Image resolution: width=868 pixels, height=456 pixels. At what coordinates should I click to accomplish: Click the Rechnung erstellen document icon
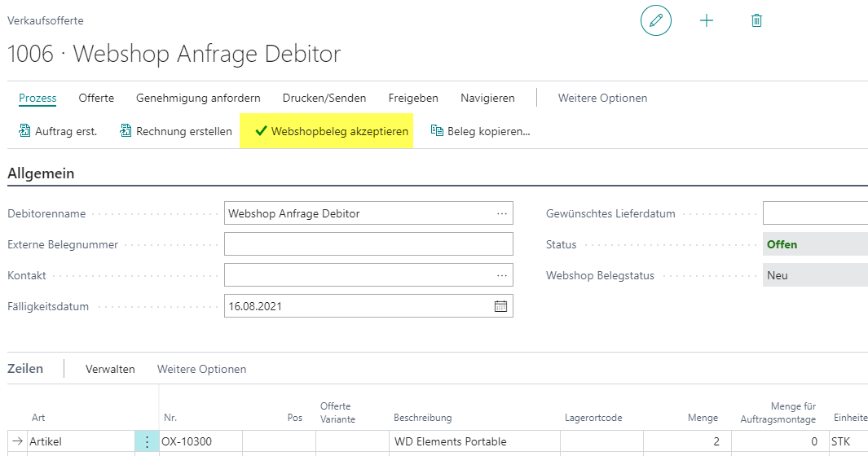point(126,130)
